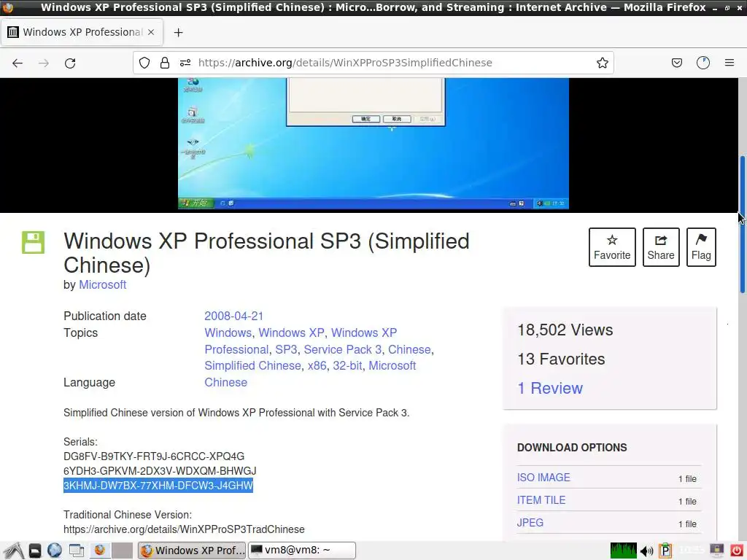Screen dimensions: 747x560
Task: Click the highlighted serial 3KHMJ-DW7BX-77XHM-DFCW3-J4GHW
Action: 158,485
